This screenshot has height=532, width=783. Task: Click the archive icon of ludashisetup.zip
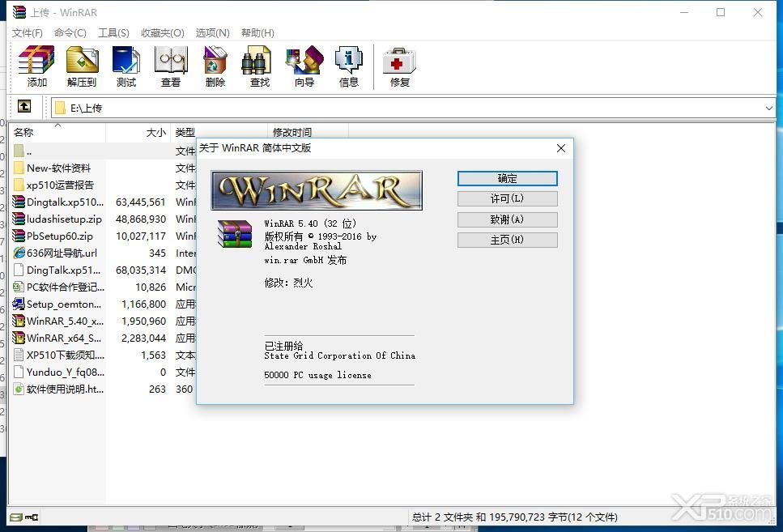click(19, 219)
